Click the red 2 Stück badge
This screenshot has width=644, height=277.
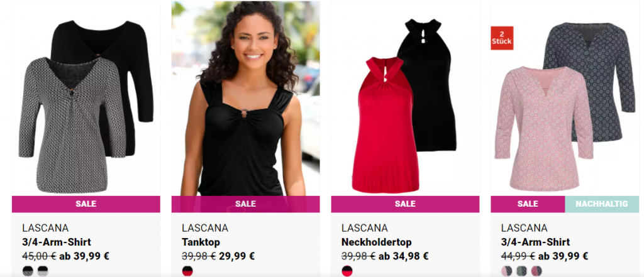point(502,38)
